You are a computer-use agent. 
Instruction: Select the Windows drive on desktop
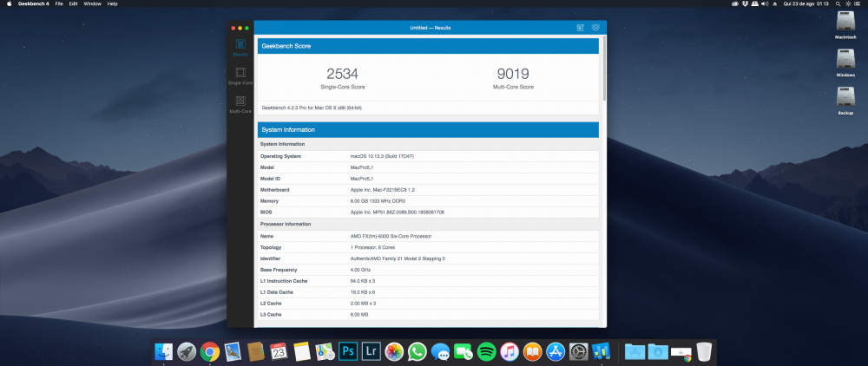pyautogui.click(x=845, y=63)
